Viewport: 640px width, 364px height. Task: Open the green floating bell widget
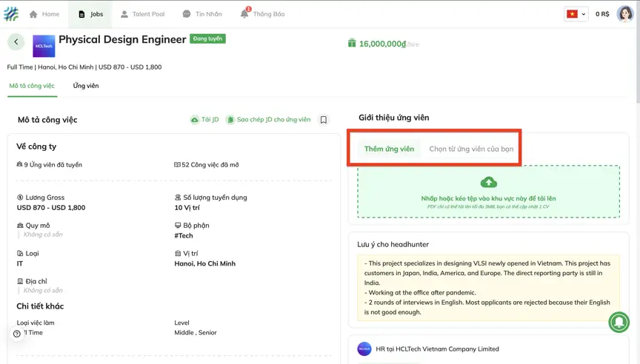pos(619,322)
